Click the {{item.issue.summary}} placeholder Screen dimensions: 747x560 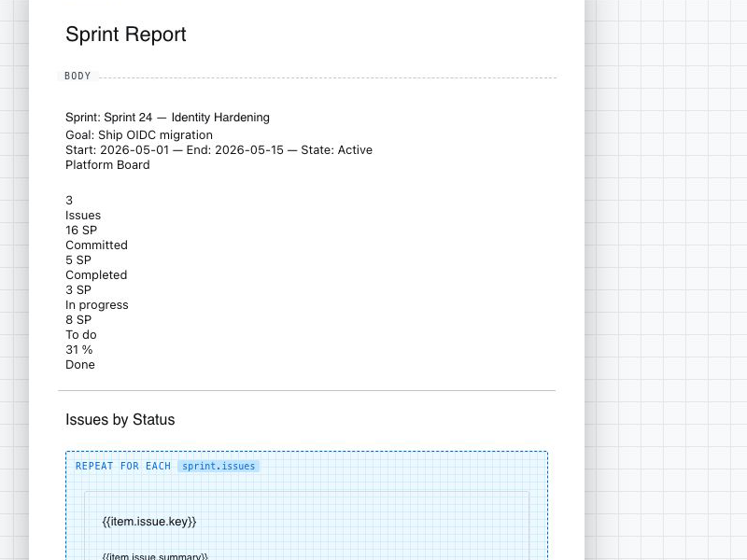pyautogui.click(x=155, y=556)
